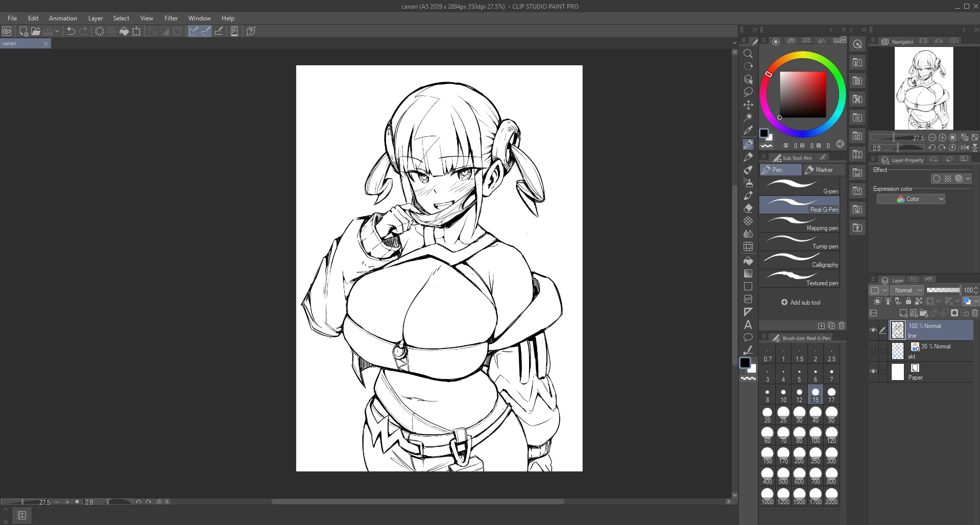Image resolution: width=980 pixels, height=525 pixels.
Task: Zoom out using the Navigator minus icon
Action: (x=932, y=138)
